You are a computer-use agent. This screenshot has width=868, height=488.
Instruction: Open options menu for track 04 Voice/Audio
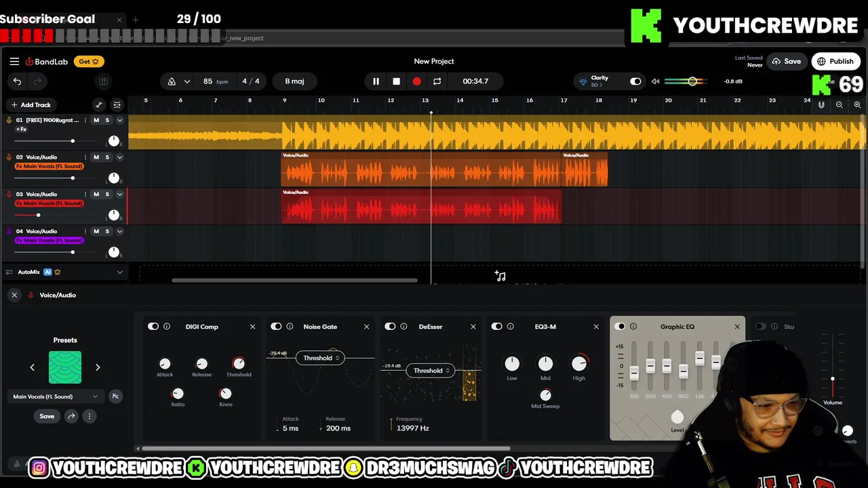click(x=85, y=231)
